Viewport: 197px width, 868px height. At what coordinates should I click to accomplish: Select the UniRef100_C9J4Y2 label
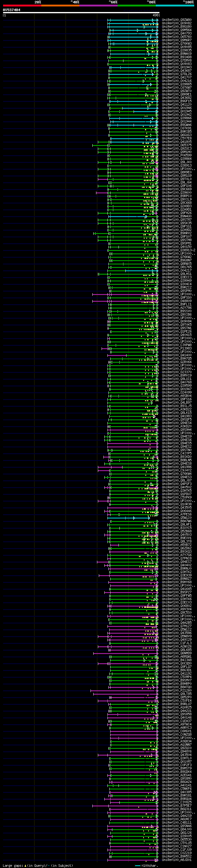point(176,470)
